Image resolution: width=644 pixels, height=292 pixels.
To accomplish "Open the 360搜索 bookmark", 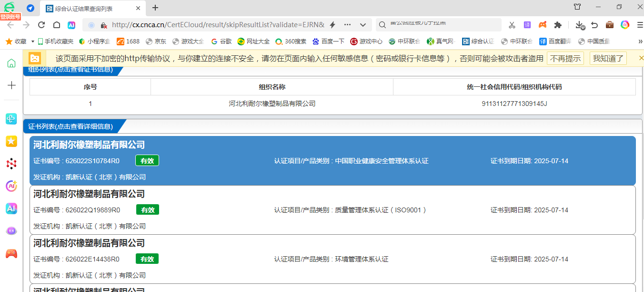I will pyautogui.click(x=291, y=42).
